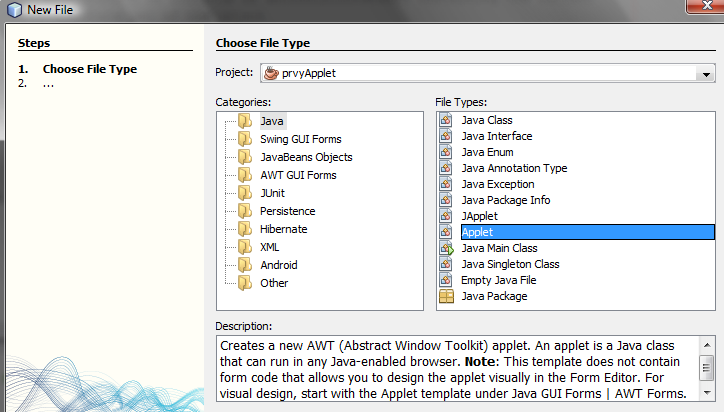Viewport: 724px width, 412px height.
Task: Click the AWT GUI Forms folder icon
Action: pos(245,175)
